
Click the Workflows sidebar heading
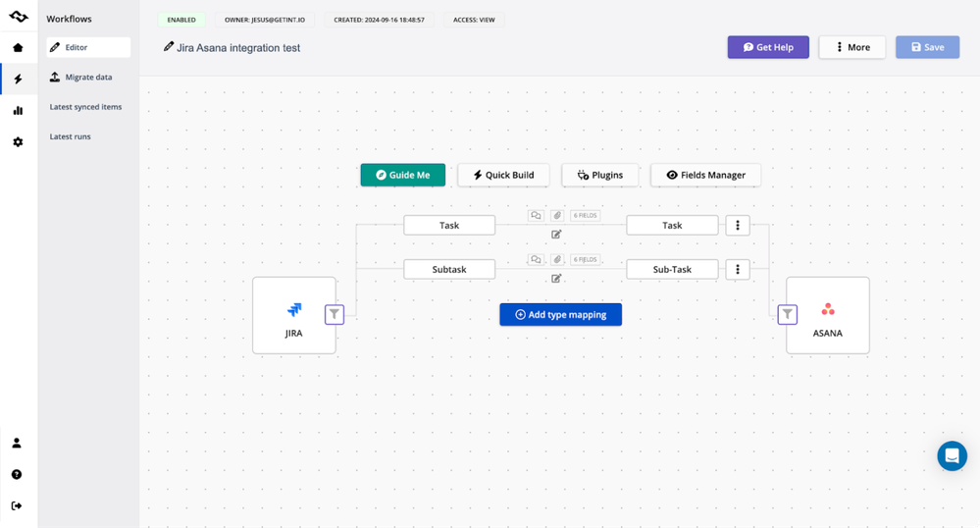(69, 19)
